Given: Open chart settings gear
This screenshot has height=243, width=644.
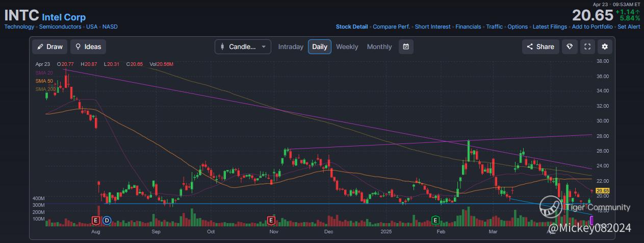Looking at the screenshot, I should click(x=605, y=46).
